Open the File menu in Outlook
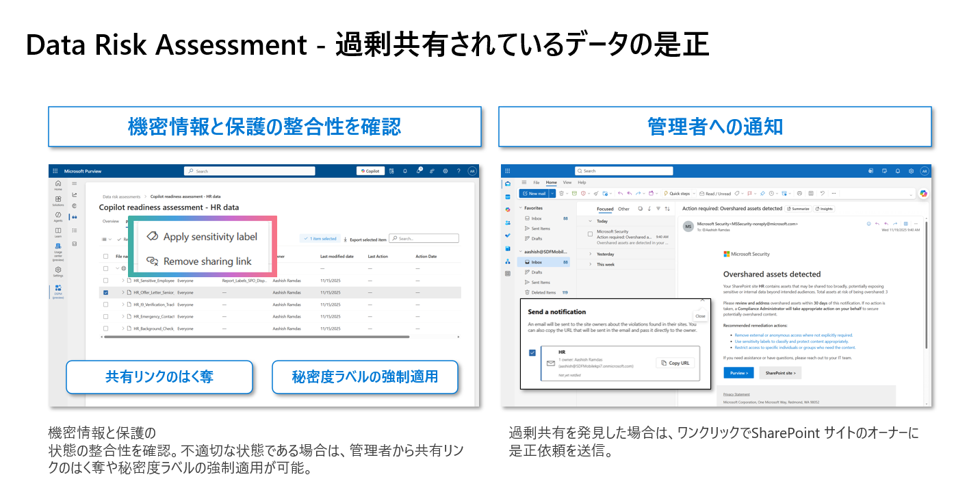 (x=537, y=183)
